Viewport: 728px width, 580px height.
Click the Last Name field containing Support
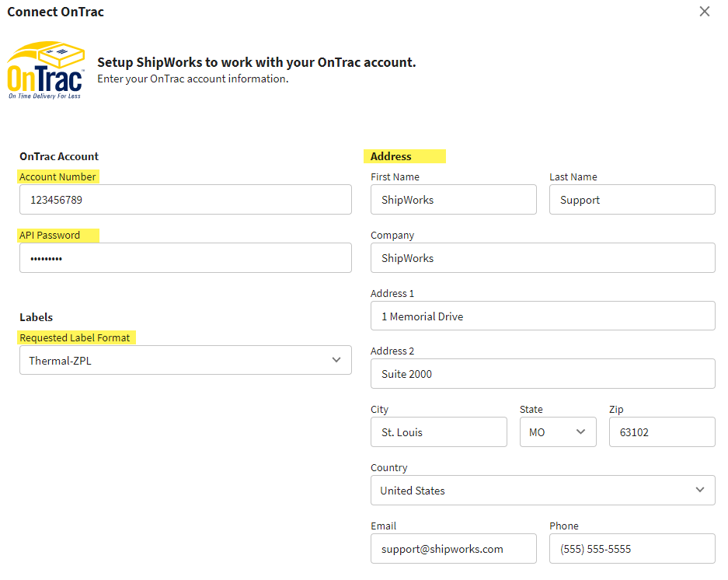[632, 199]
